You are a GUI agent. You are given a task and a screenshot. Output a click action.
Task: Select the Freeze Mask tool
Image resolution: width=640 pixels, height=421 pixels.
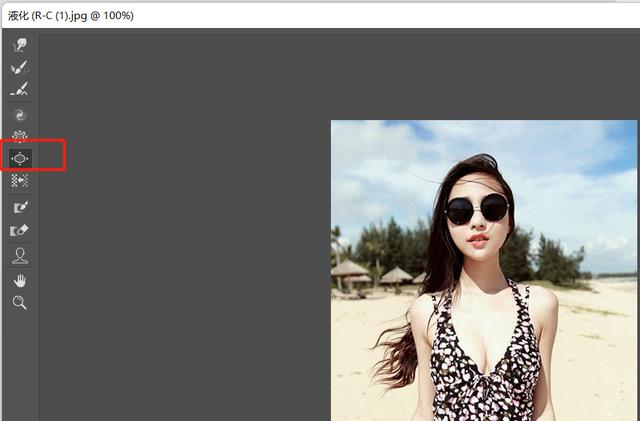tap(20, 207)
